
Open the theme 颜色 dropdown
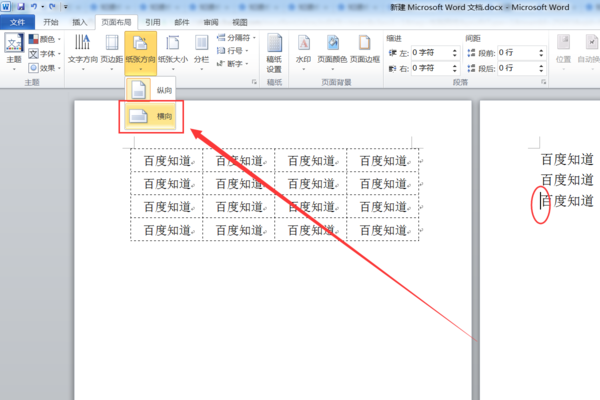coord(45,39)
